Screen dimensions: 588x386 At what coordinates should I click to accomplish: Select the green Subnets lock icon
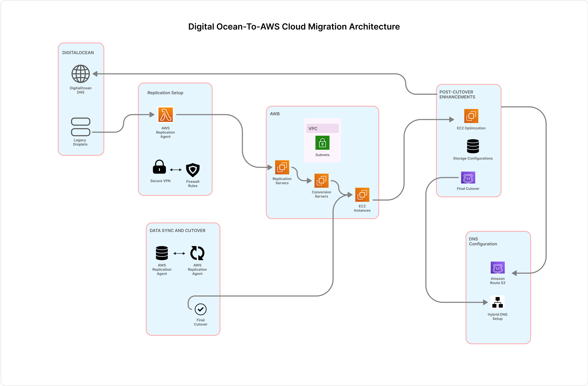322,142
